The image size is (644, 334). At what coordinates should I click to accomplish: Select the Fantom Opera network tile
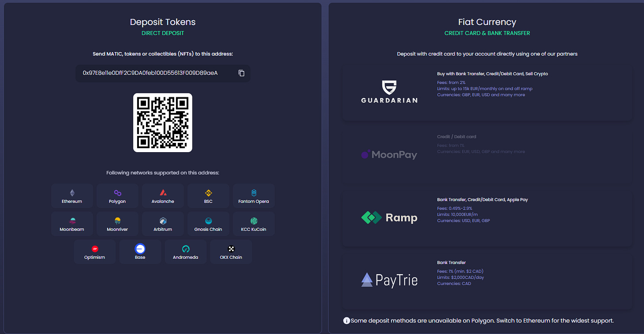point(254,196)
